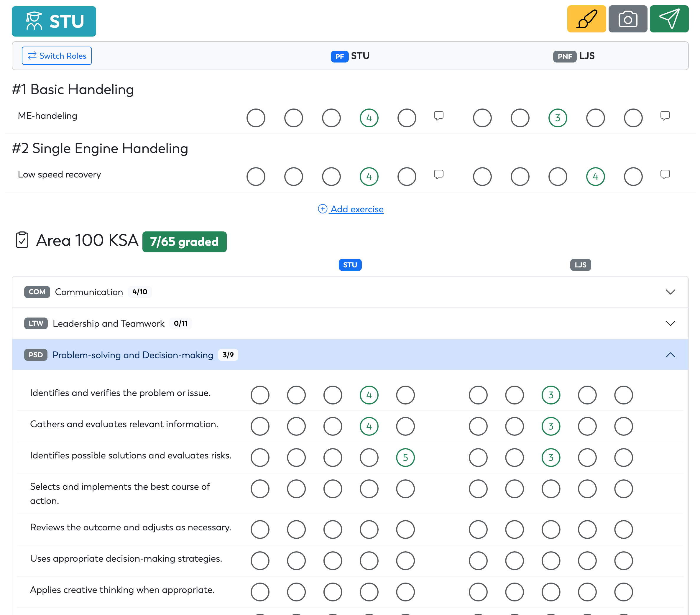Select LJS grade 4 for Low speed recovery
700x615 pixels.
(x=595, y=177)
